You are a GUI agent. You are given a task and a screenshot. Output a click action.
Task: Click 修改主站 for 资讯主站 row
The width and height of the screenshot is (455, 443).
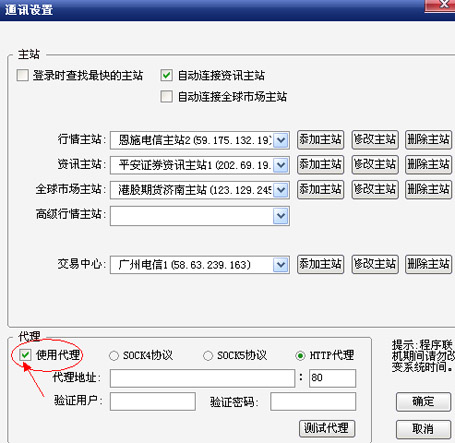coord(375,165)
